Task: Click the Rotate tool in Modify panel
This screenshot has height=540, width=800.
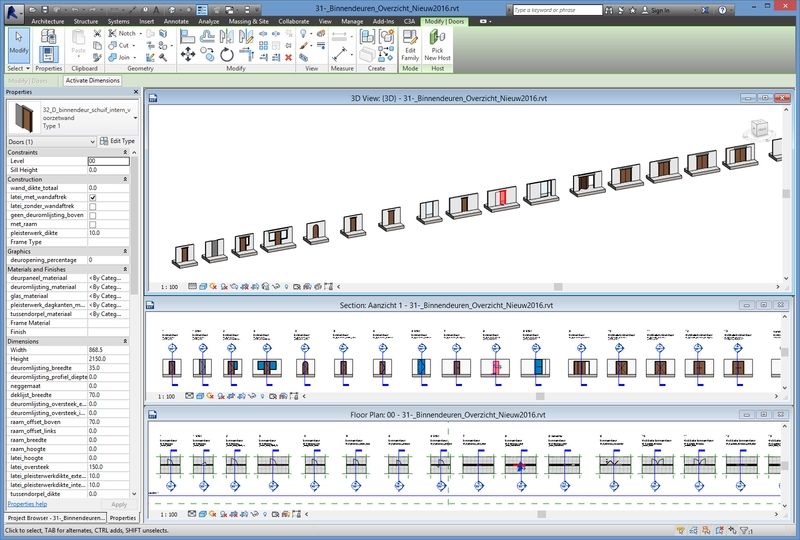Action: 227,54
